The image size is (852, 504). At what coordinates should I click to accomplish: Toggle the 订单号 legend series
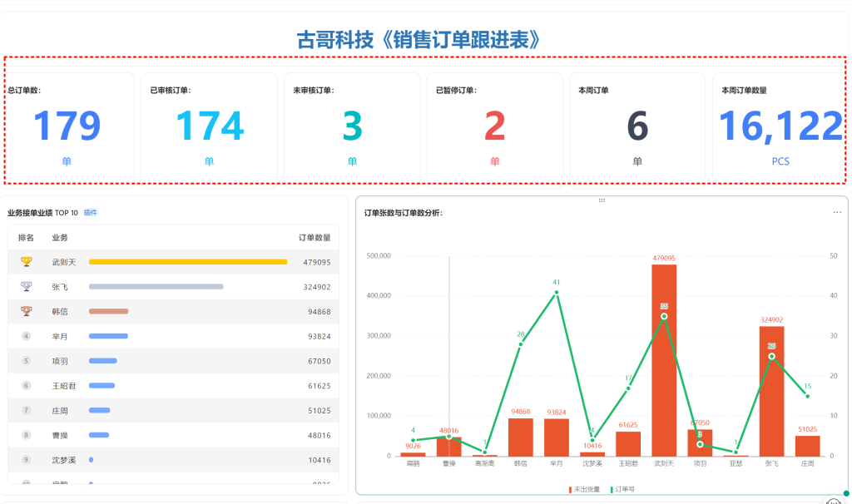(622, 489)
